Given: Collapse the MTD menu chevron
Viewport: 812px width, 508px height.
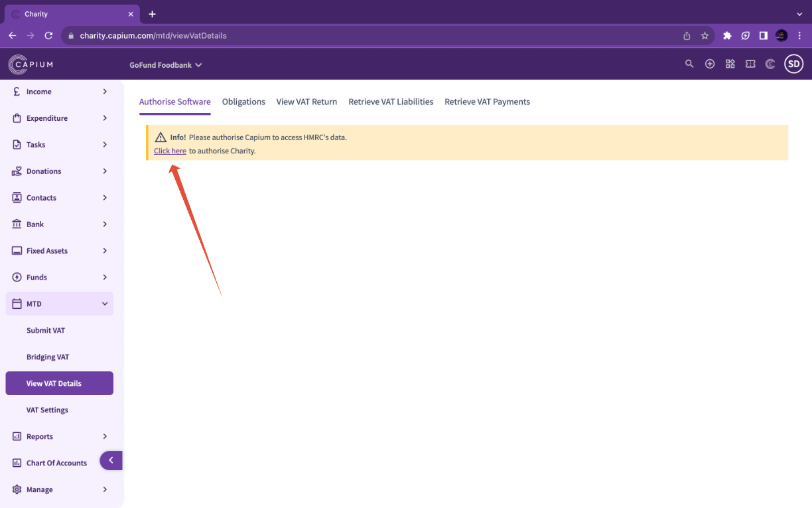Looking at the screenshot, I should [105, 304].
